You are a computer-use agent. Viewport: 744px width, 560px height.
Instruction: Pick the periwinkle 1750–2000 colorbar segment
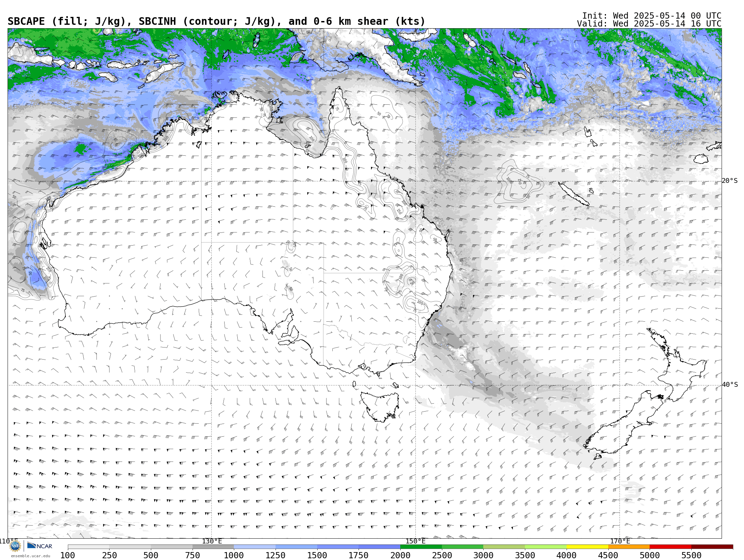click(380, 547)
